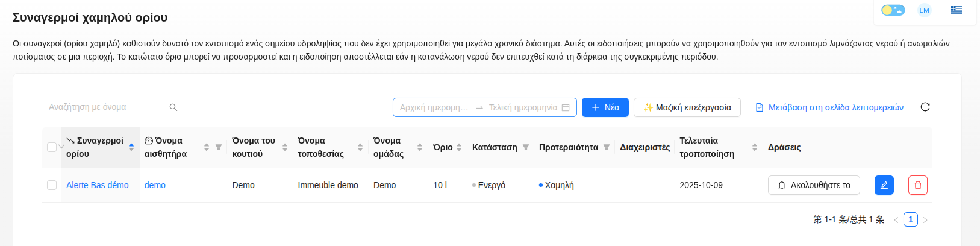Viewport: 980px width, 246px height.
Task: Click the Δράσεις column header
Action: (784, 147)
